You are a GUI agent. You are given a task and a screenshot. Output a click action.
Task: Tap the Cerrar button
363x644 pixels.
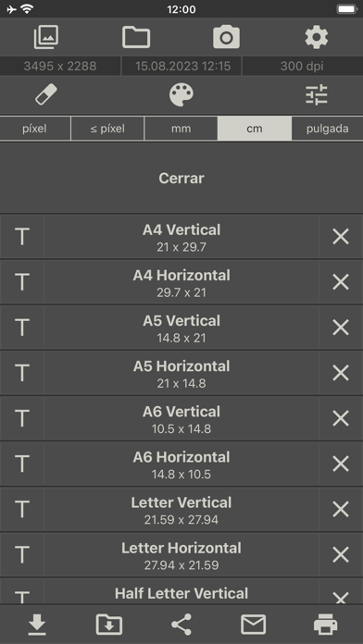[181, 179]
